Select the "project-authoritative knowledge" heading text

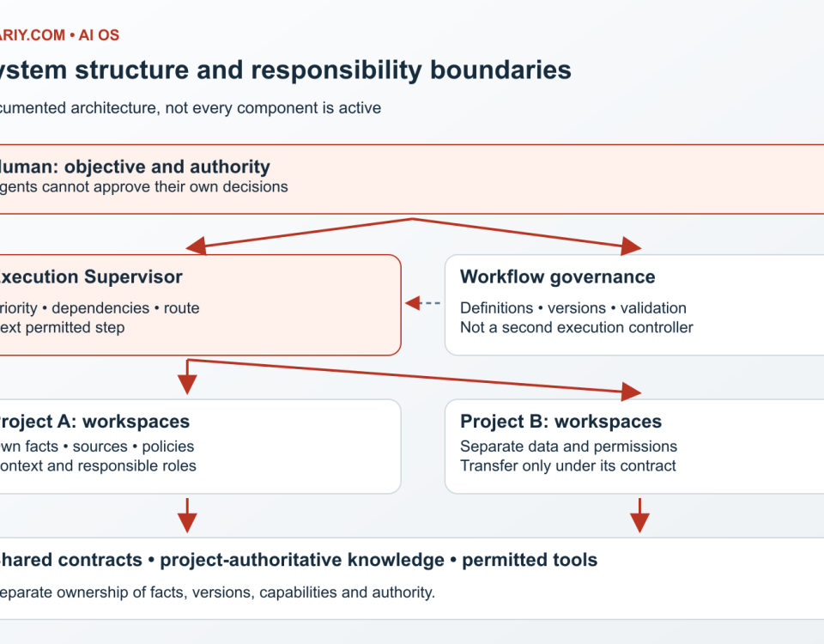(302, 560)
